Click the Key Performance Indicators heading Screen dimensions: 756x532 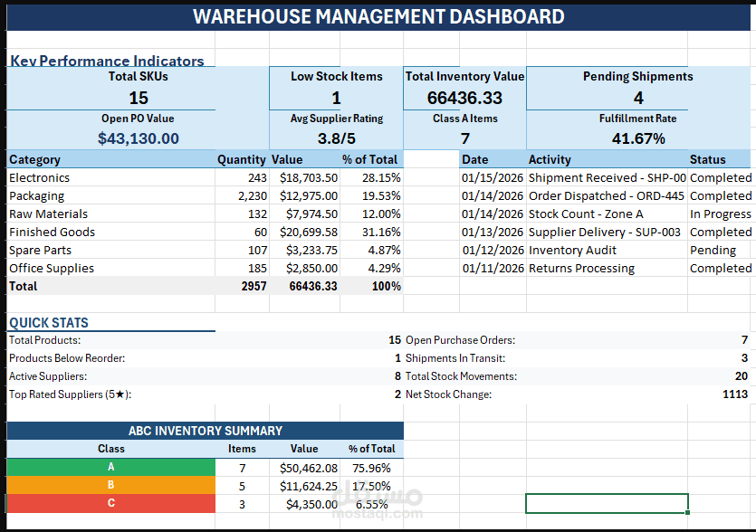click(x=106, y=61)
